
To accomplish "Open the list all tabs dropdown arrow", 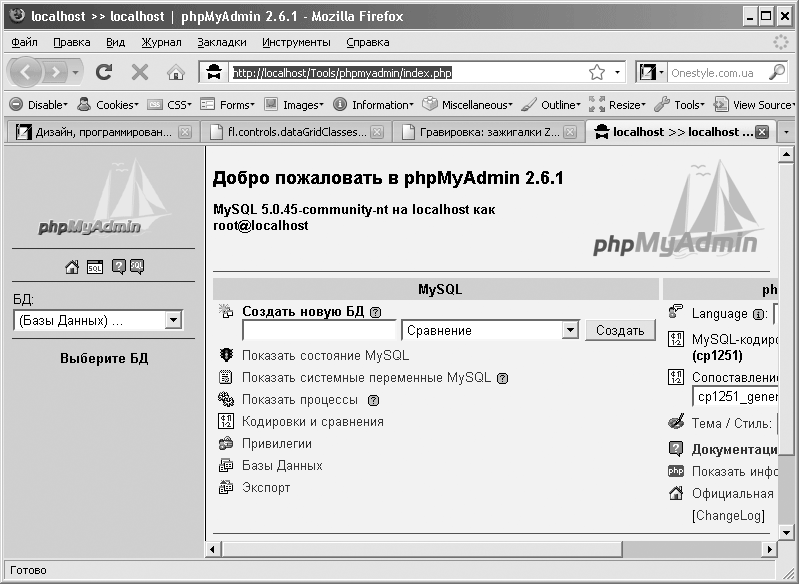I will tap(786, 132).
